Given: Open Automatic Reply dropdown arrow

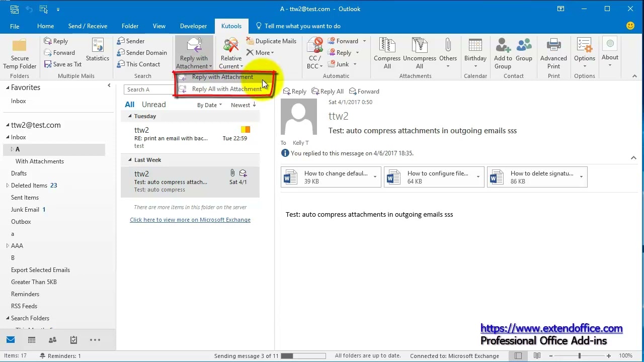Looking at the screenshot, I should pyautogui.click(x=357, y=53).
